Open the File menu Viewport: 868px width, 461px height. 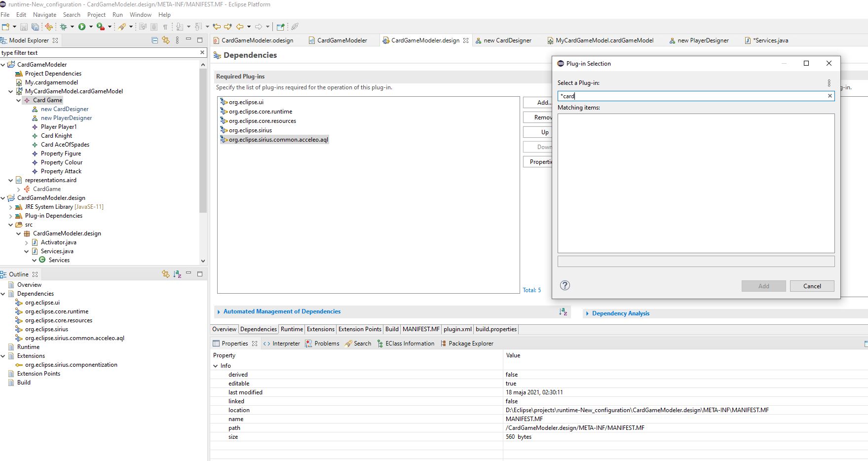coord(5,15)
